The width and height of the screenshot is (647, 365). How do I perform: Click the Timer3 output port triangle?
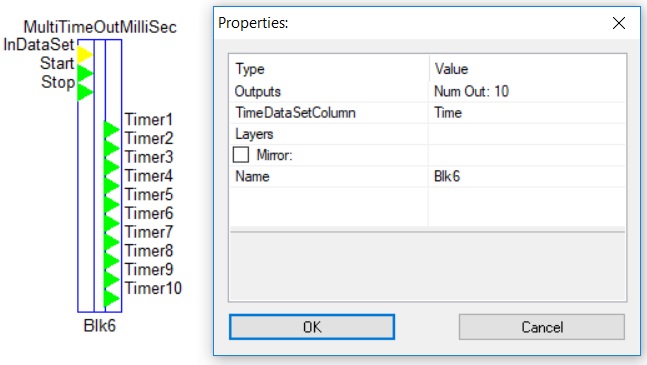[x=111, y=167]
